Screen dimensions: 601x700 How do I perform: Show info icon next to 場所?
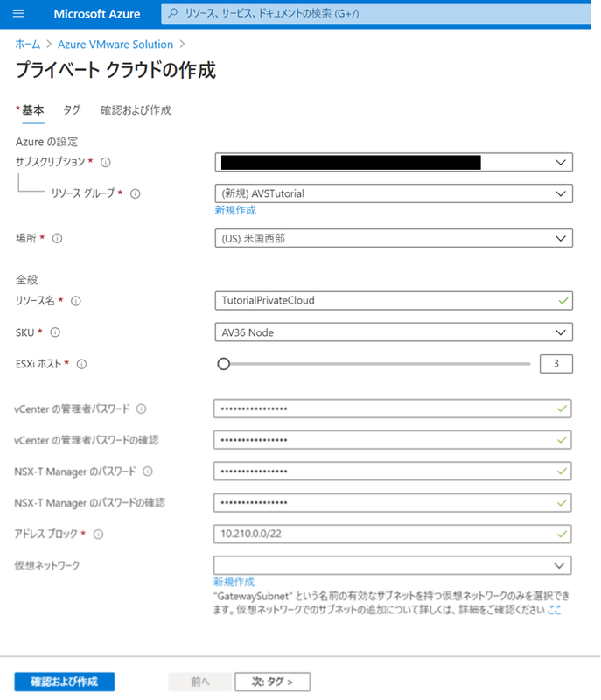(x=58, y=238)
